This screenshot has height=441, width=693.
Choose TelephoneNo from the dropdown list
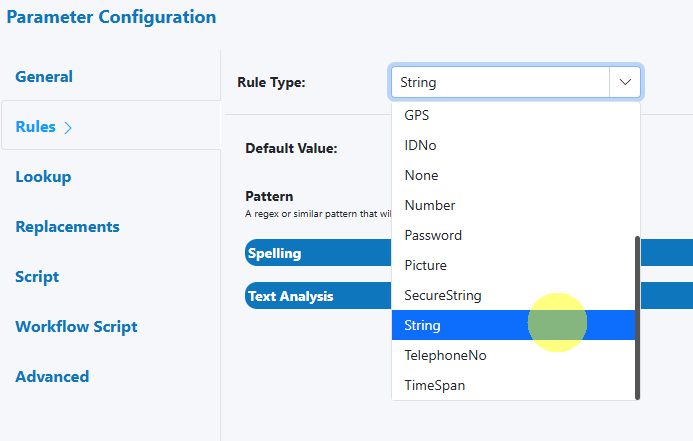(513, 355)
